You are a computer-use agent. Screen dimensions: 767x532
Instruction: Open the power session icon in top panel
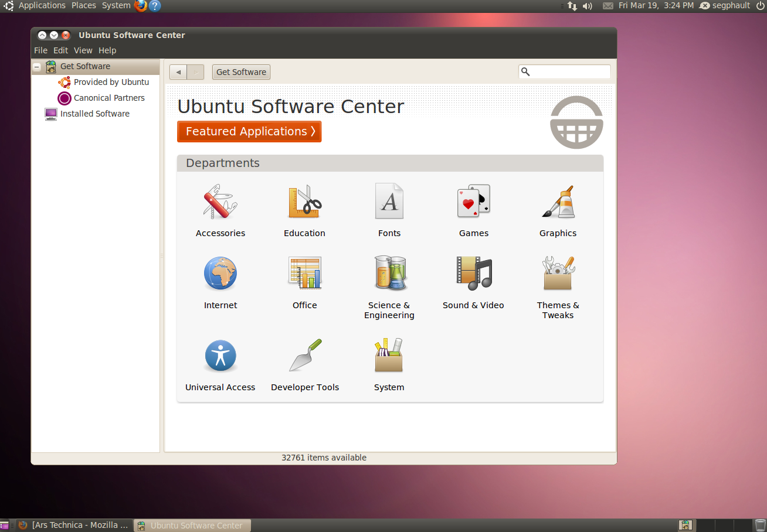click(760, 6)
